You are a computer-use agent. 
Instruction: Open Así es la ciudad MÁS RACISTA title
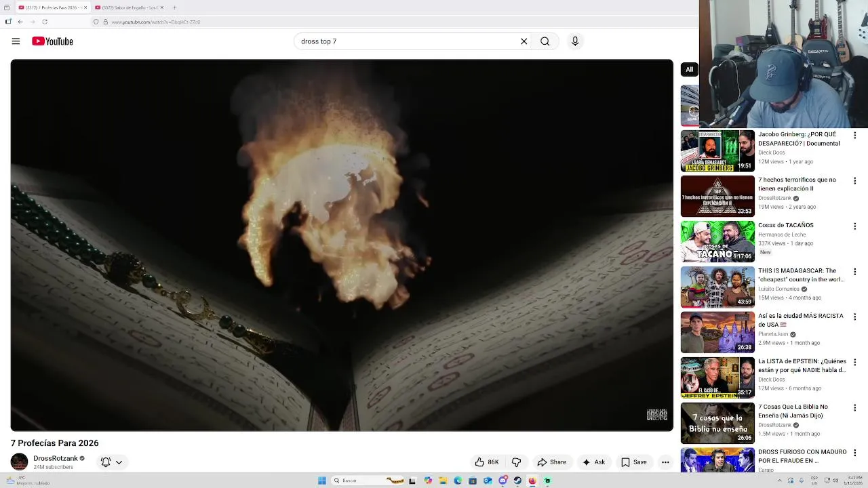[x=801, y=320]
